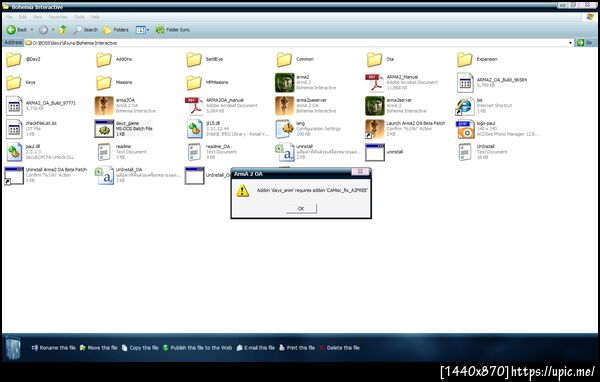The width and height of the screenshot is (600, 382).
Task: Click Delete this file link
Action: [339, 348]
